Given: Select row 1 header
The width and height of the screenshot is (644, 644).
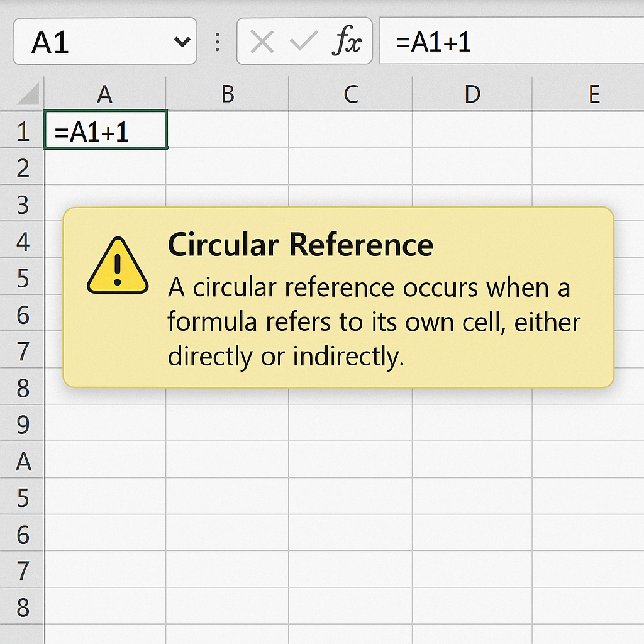Looking at the screenshot, I should (23, 131).
